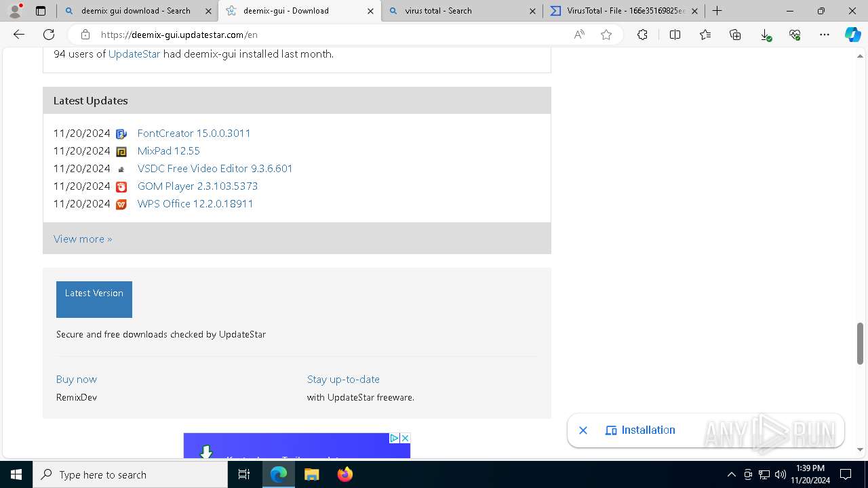Image resolution: width=868 pixels, height=488 pixels.
Task: Open the volume control icon
Action: coord(781,474)
